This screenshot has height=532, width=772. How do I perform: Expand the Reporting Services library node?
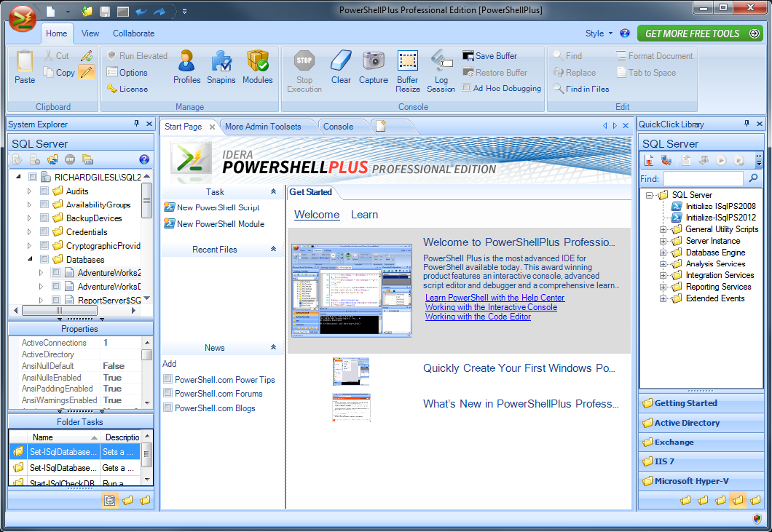(663, 287)
